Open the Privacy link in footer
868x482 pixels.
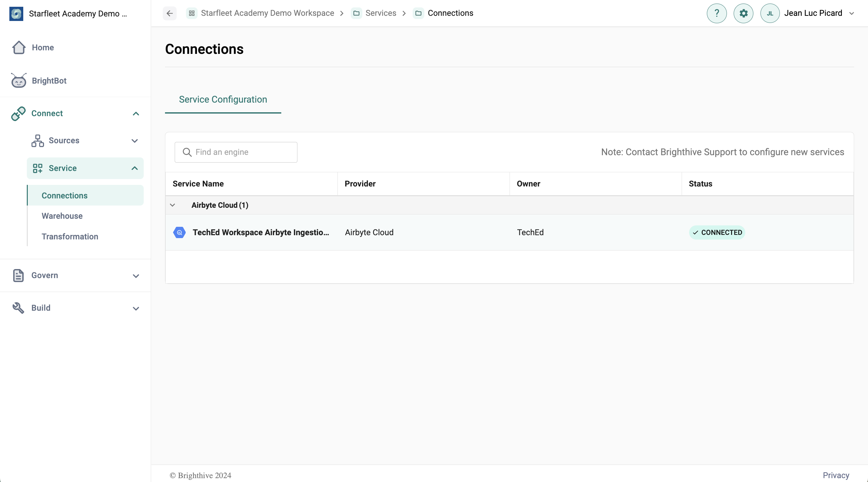pyautogui.click(x=836, y=475)
